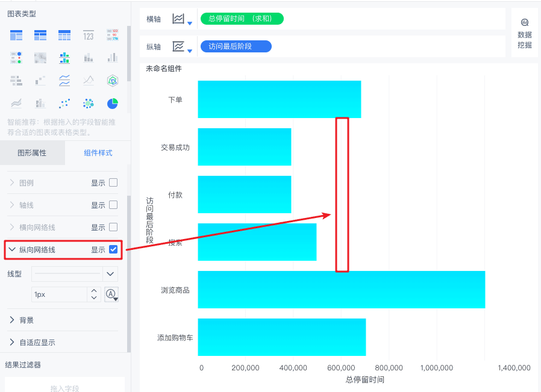The height and width of the screenshot is (392, 541).
Task: Click the 未命名组件 chart title
Action: coord(163,69)
